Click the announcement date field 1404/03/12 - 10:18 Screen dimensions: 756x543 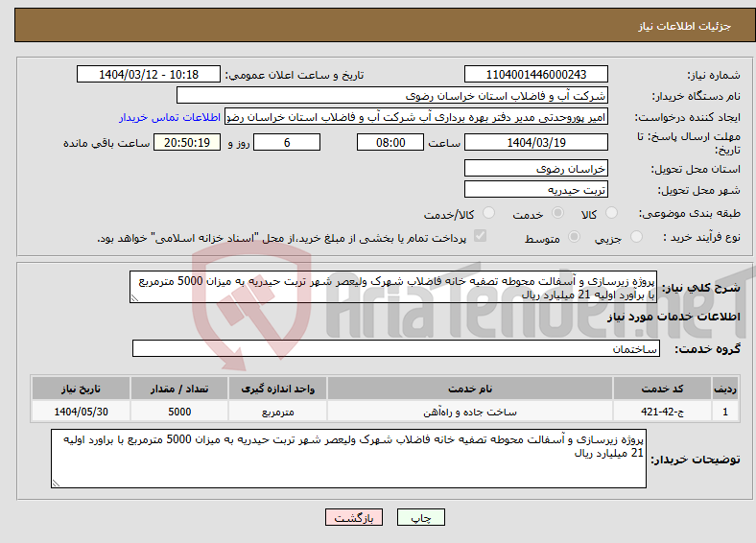149,74
